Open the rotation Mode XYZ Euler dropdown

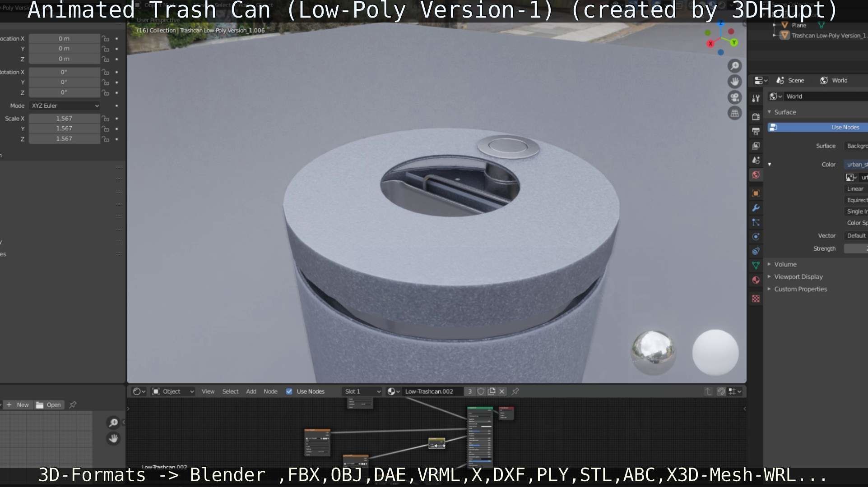[x=65, y=106]
